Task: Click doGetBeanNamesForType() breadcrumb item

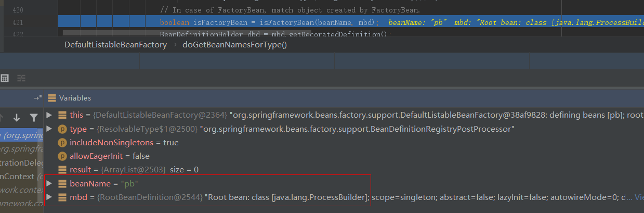Action: 234,45
